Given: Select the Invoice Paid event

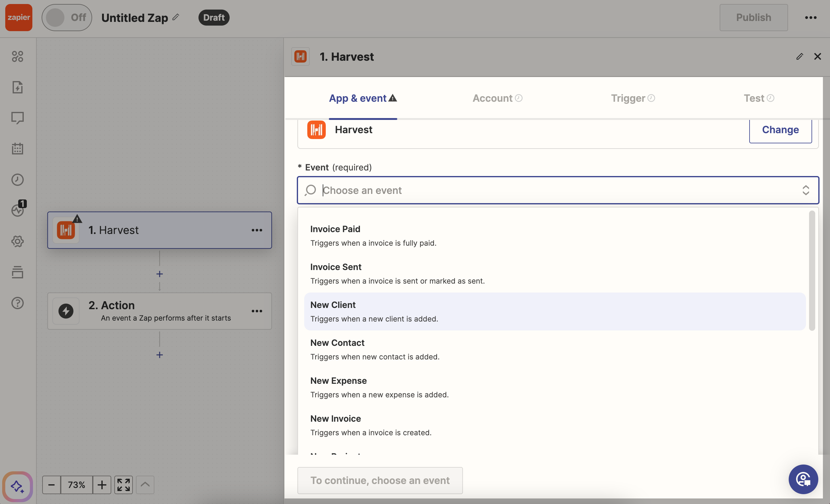Looking at the screenshot, I should [555, 236].
